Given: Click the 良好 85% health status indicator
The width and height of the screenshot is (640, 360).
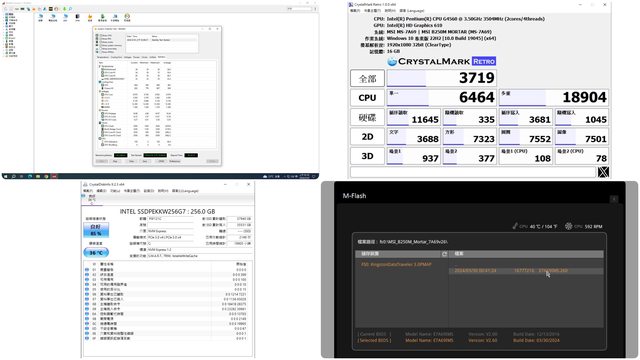Looking at the screenshot, I should (96, 230).
